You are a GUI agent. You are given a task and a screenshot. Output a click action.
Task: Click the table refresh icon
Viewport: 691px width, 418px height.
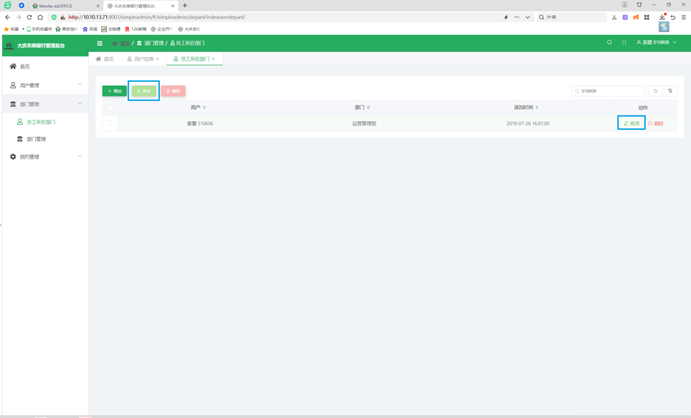[x=656, y=91]
